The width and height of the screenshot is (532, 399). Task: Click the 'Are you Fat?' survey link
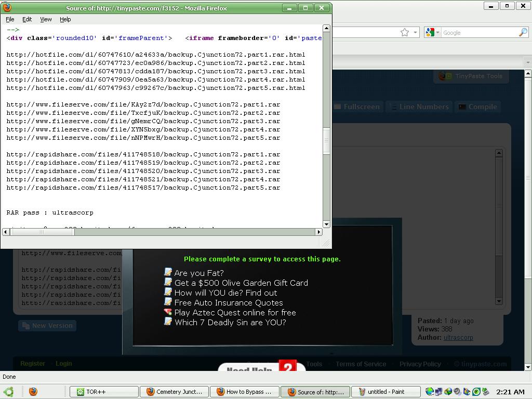tap(199, 273)
